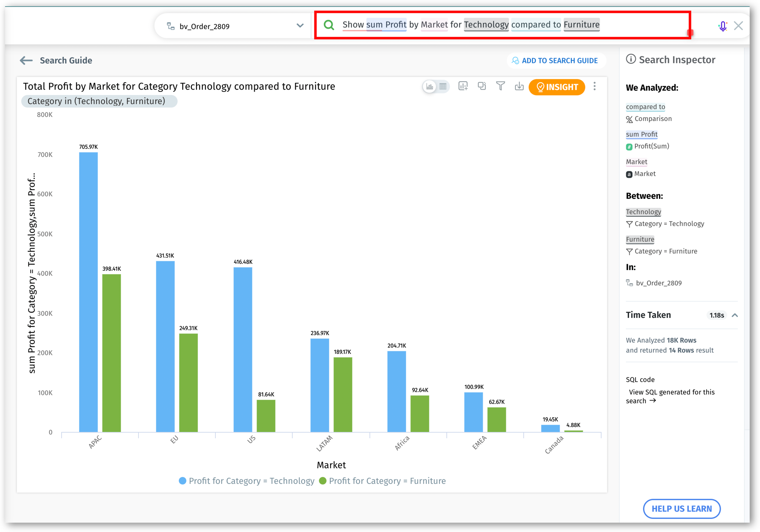Collapse the Time Taken section chevron

coord(735,315)
